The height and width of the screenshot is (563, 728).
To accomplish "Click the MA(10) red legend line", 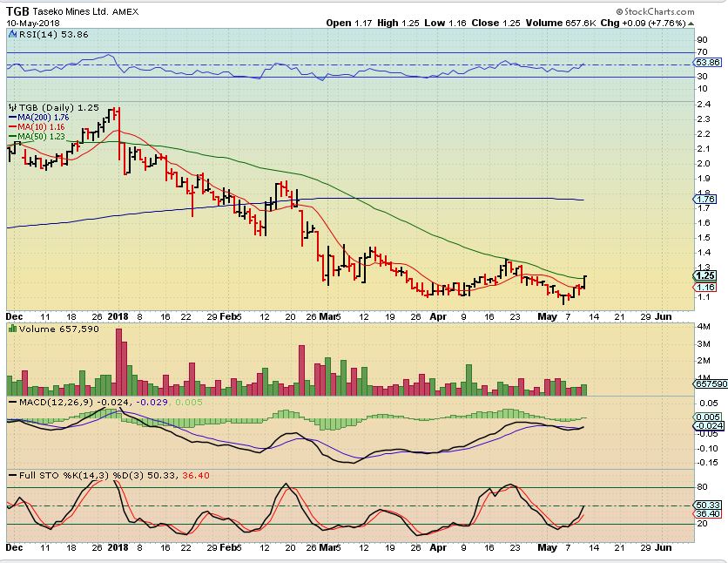I will coord(12,127).
